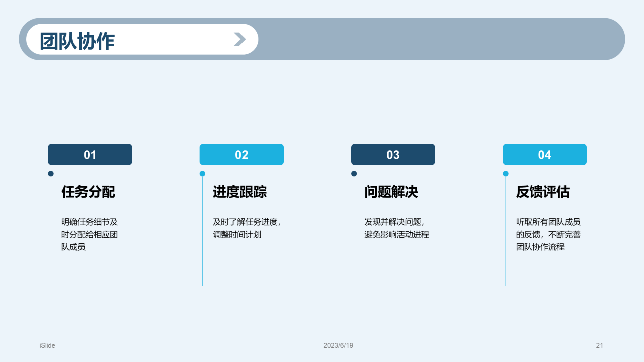Select the dot marker under the 04 badge
This screenshot has height=362, width=644.
pyautogui.click(x=506, y=174)
